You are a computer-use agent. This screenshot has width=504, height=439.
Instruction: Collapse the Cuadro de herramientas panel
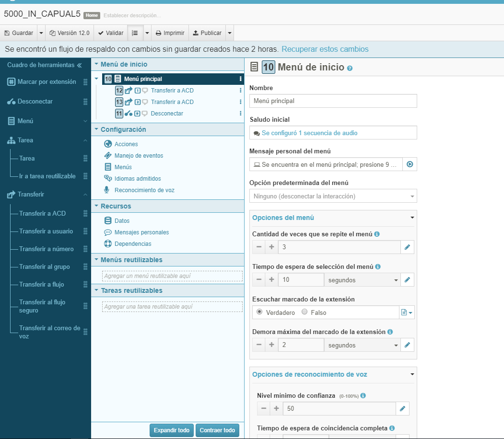coord(79,65)
